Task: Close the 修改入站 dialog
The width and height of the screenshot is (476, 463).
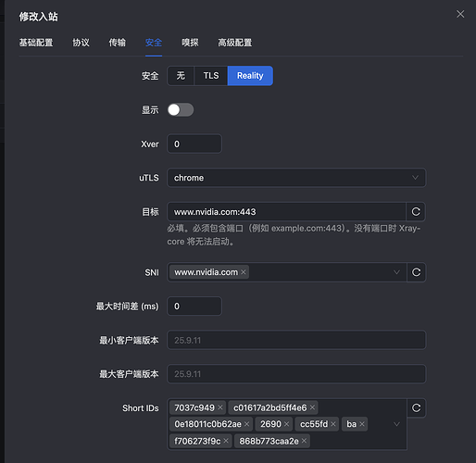Action: 460,14
